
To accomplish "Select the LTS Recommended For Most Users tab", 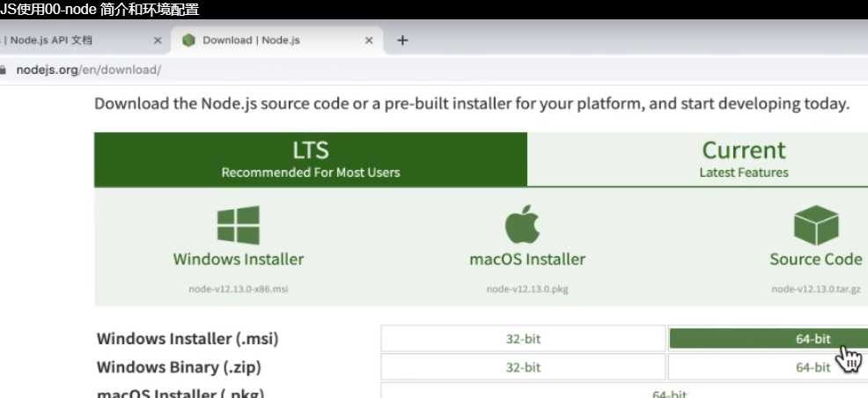I will (311, 159).
